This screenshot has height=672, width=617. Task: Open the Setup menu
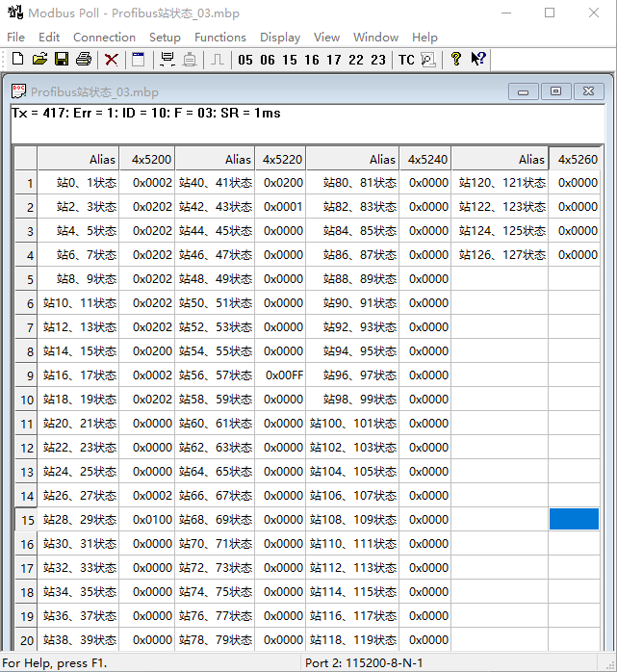[x=165, y=37]
